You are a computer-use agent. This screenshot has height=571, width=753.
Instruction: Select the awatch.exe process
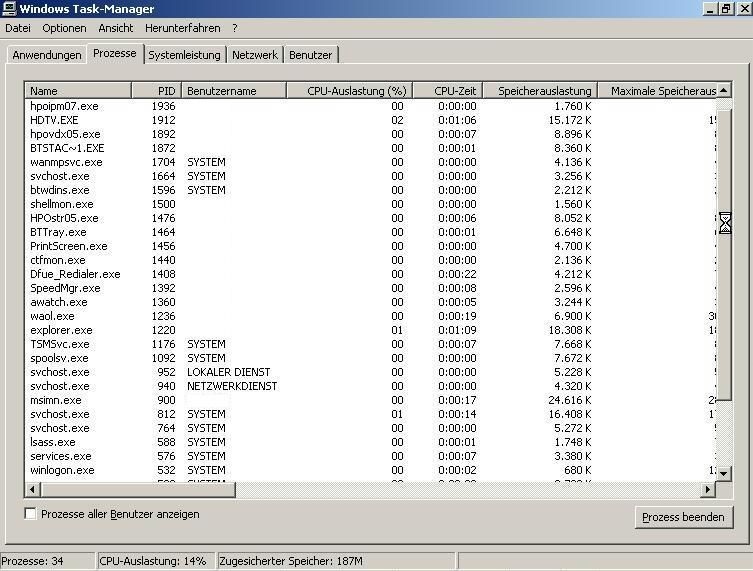371,302
